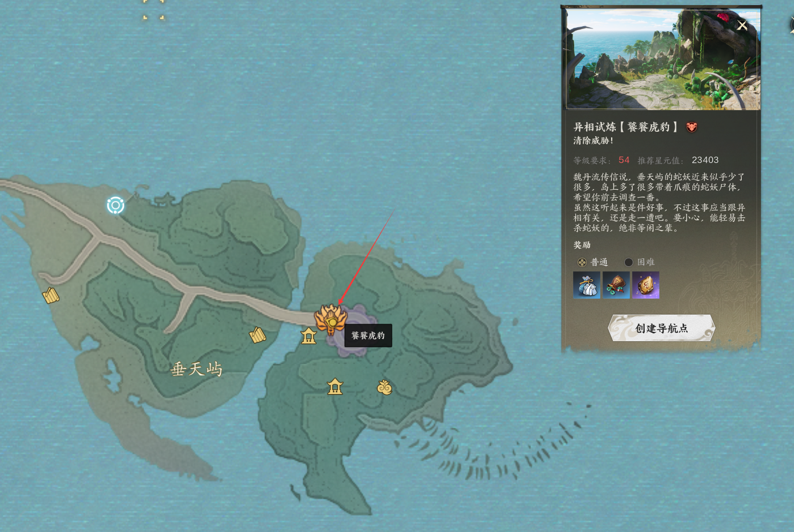Select the pavilion icon beside the boss marker
The width and height of the screenshot is (794, 532).
(308, 336)
